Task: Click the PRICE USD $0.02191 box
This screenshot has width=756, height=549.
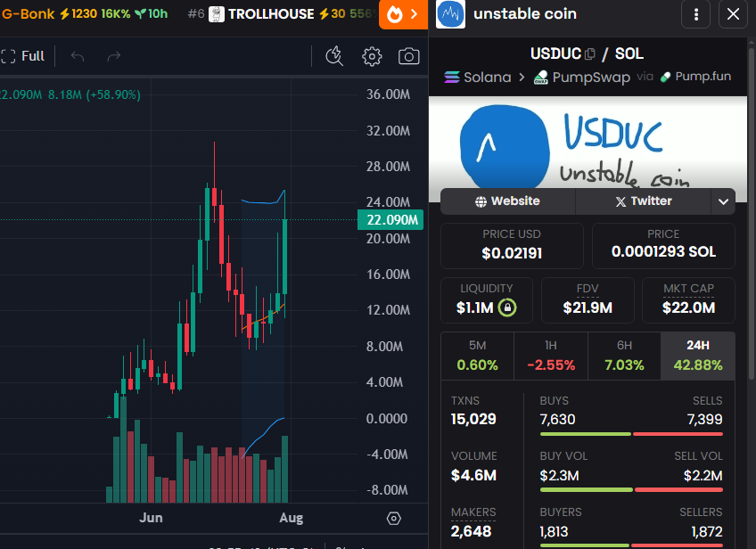Action: [x=512, y=246]
